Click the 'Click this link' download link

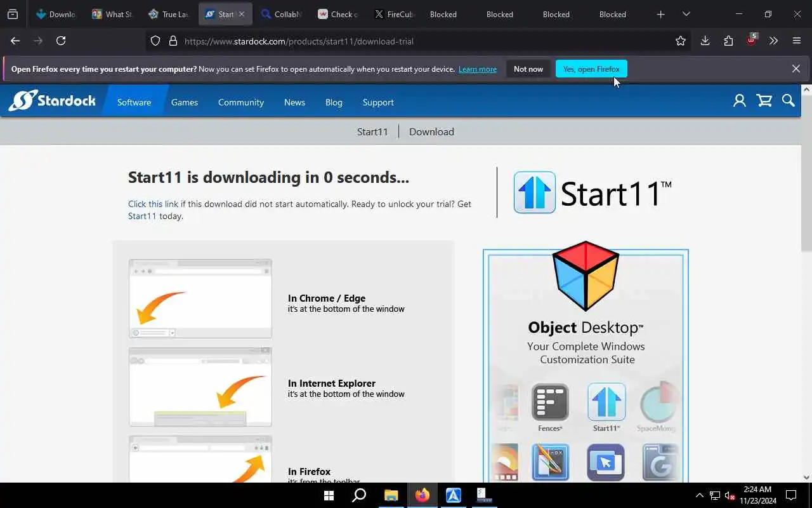point(153,204)
